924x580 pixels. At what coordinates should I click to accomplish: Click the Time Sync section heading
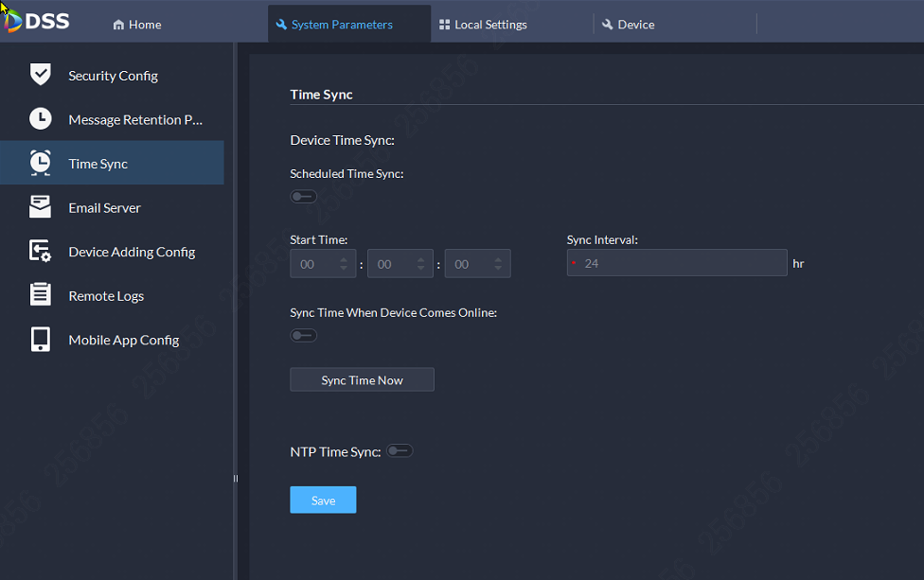click(321, 95)
